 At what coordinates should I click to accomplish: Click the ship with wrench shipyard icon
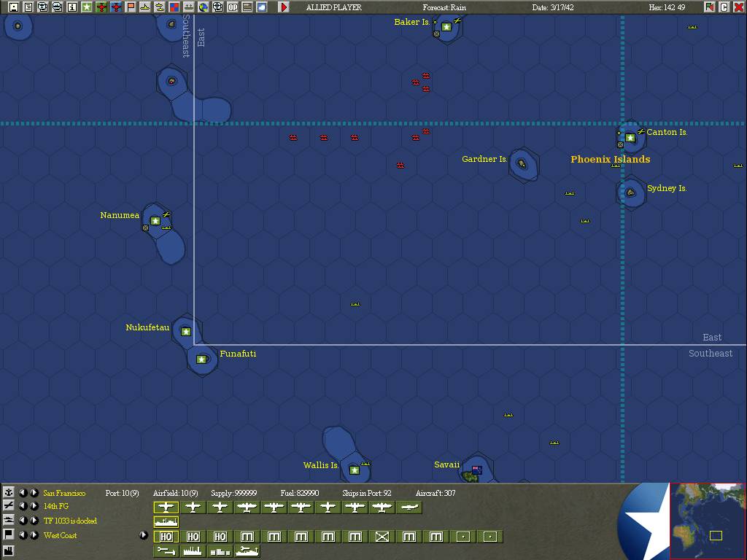click(247, 551)
